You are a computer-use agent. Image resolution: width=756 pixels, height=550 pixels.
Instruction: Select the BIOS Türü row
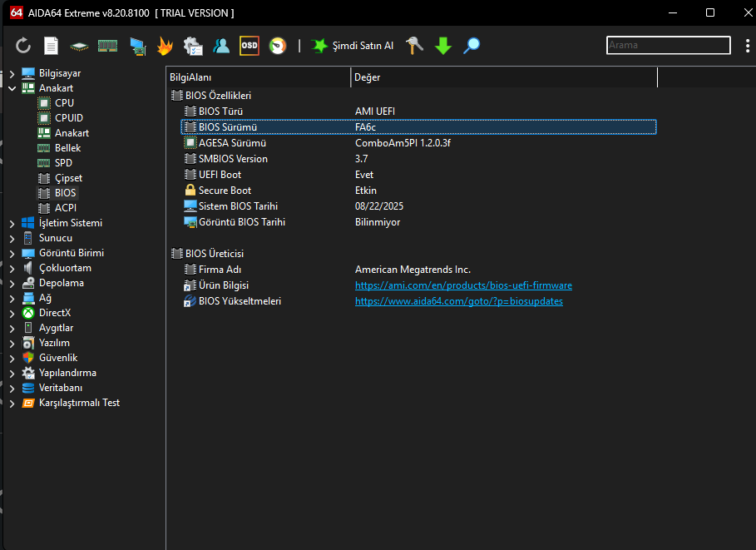click(x=418, y=111)
